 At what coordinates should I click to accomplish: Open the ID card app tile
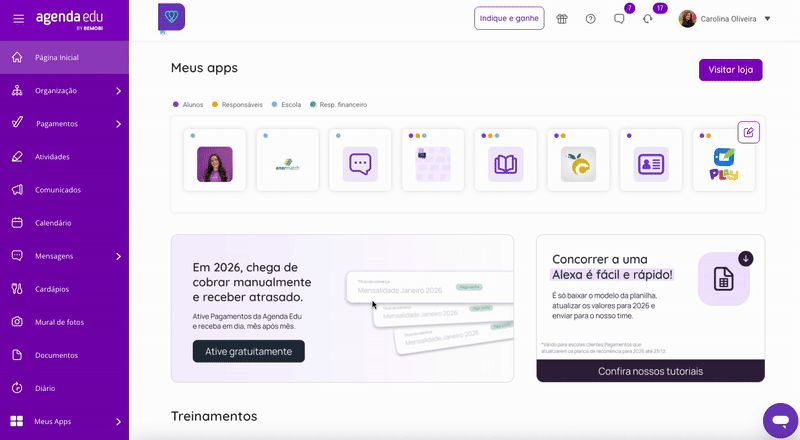point(651,160)
